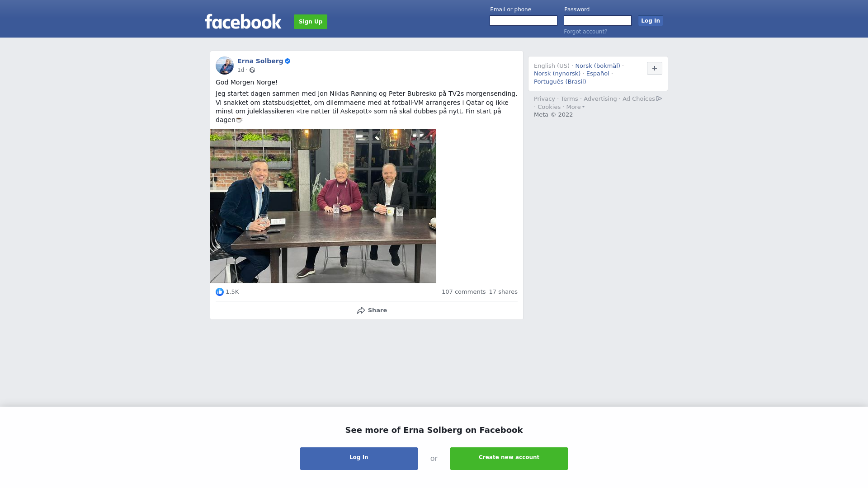Viewport: 868px width, 488px height.
Task: Switch language to Português (Brasil)
Action: 560,82
